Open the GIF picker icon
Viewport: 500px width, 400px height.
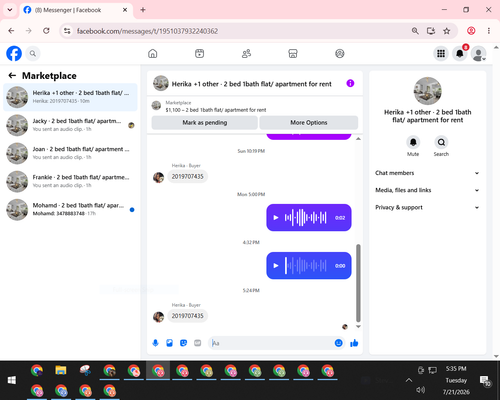coord(198,343)
